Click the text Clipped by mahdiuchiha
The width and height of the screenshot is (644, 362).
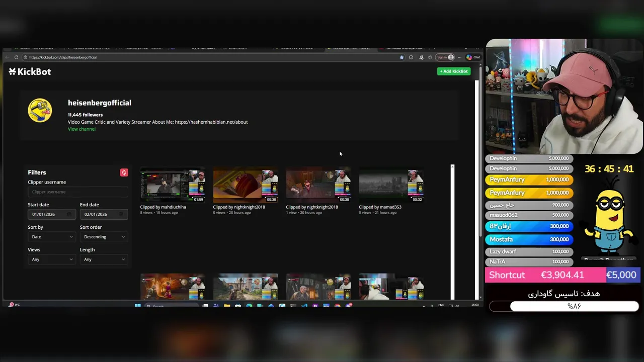pos(163,207)
